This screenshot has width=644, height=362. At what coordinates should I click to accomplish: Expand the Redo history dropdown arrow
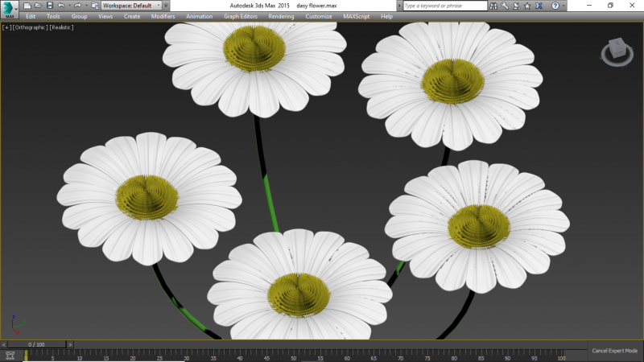85,6
